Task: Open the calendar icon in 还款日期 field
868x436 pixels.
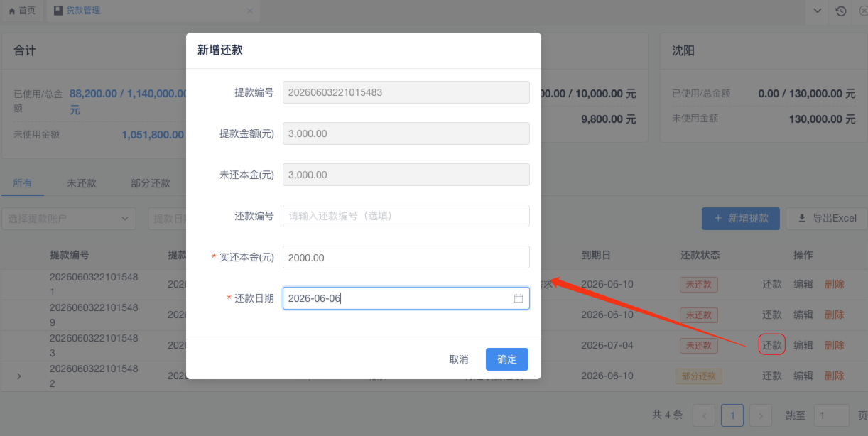Action: [x=519, y=299]
